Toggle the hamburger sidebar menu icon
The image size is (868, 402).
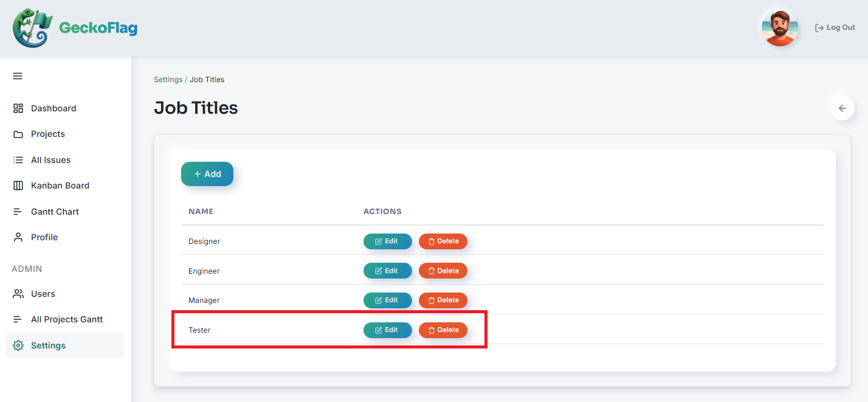[x=18, y=76]
